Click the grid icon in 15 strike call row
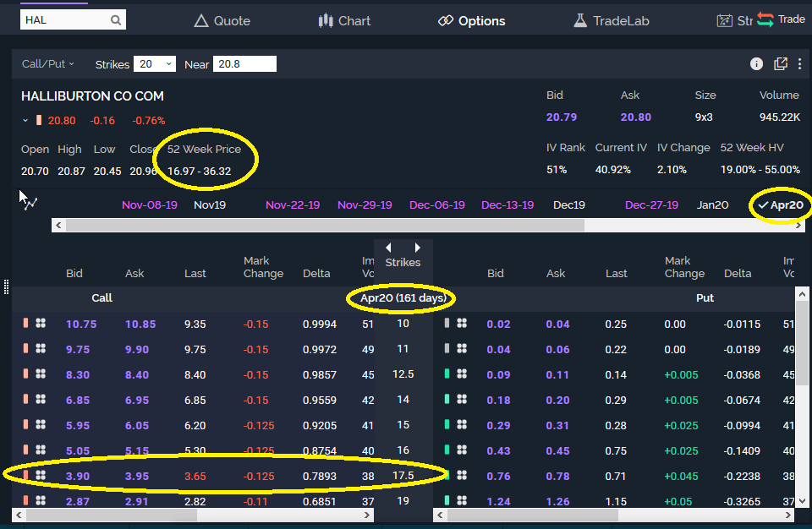 coord(41,424)
